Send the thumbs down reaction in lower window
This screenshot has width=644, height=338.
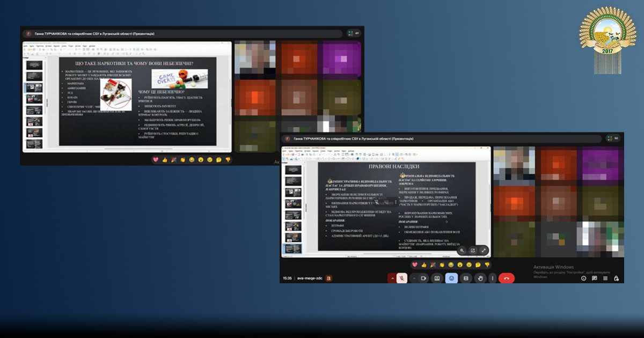487,265
